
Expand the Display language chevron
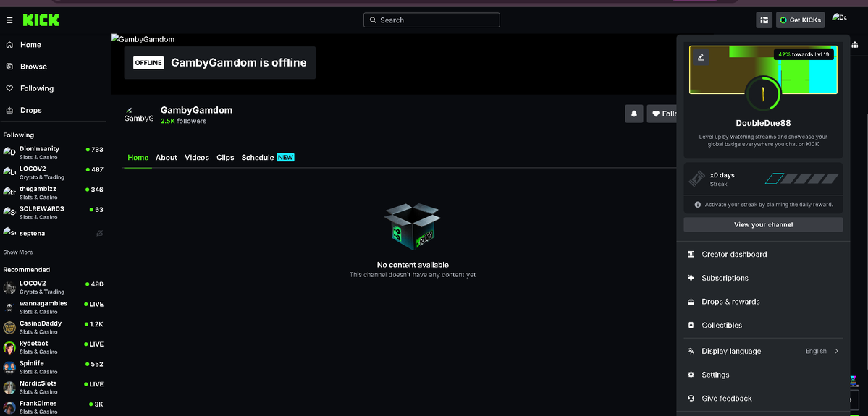coord(836,352)
